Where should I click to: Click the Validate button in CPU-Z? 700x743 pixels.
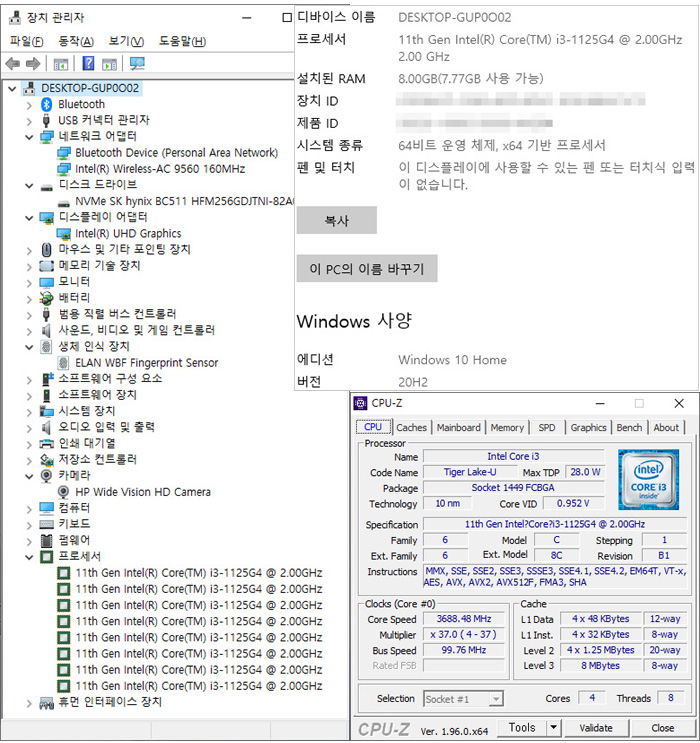[595, 728]
